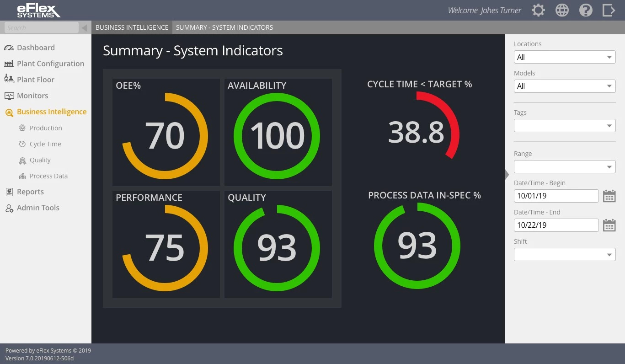Screen dimensions: 625x364
Task: Collapse the right filter panel arrow
Action: tap(507, 175)
